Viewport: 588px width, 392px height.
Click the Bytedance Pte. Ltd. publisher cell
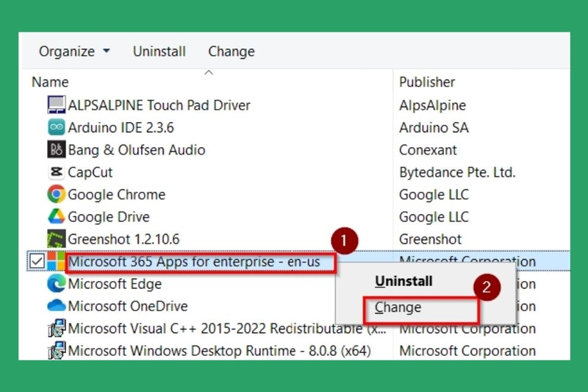pos(457,172)
